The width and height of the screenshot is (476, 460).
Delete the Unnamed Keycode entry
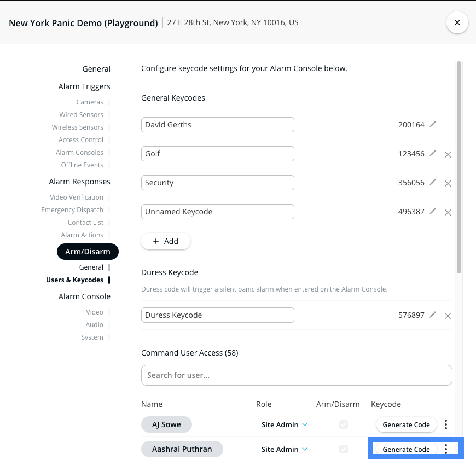[448, 212]
